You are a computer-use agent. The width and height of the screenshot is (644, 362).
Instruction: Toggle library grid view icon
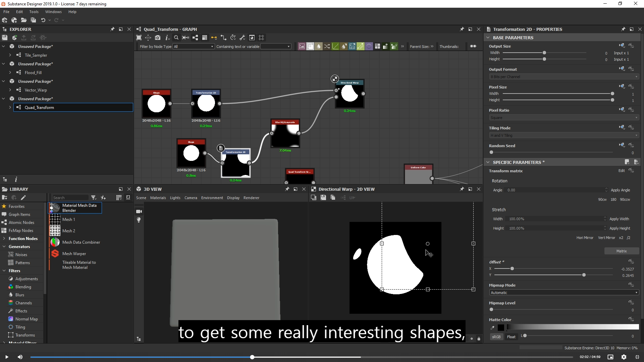point(119,198)
